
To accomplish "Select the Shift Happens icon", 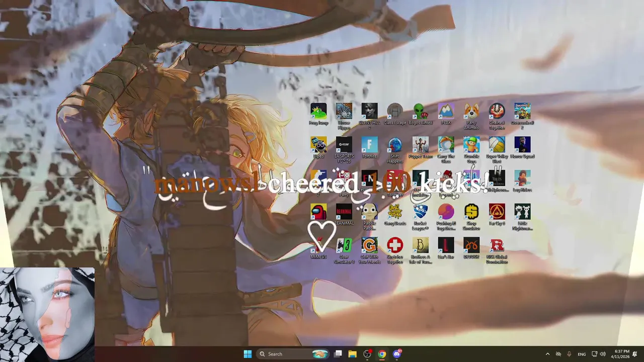I will (395, 150).
